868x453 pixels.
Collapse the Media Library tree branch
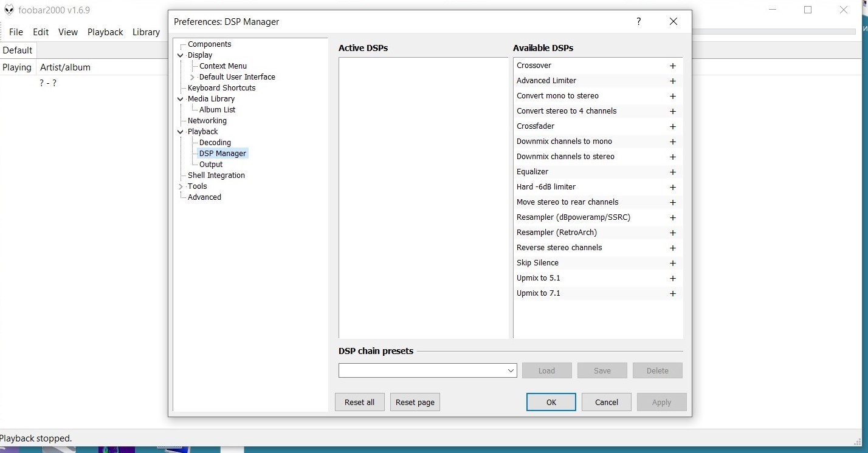click(x=181, y=99)
